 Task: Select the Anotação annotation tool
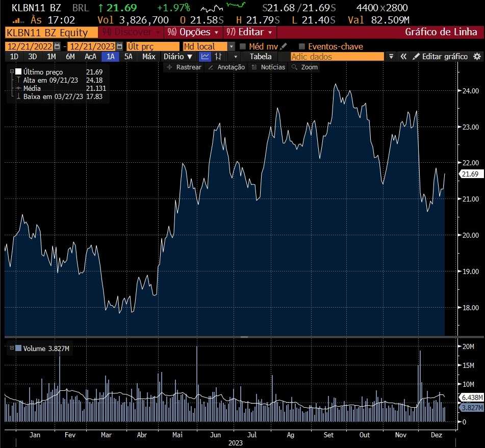(x=226, y=67)
